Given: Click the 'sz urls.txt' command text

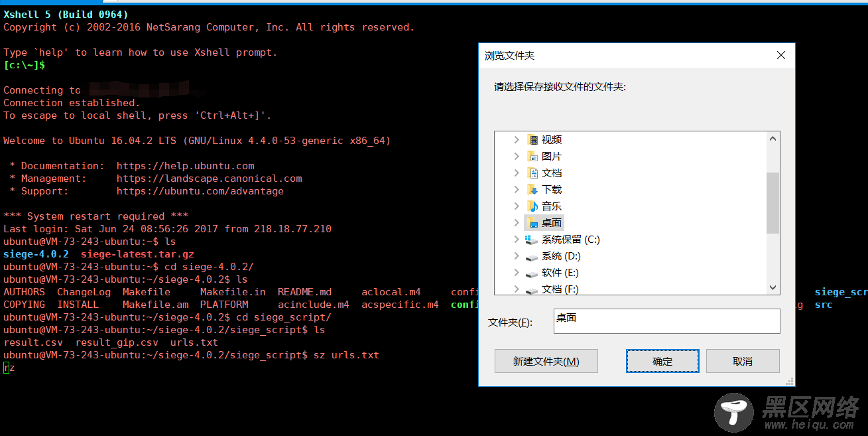Looking at the screenshot, I should pyautogui.click(x=346, y=355).
